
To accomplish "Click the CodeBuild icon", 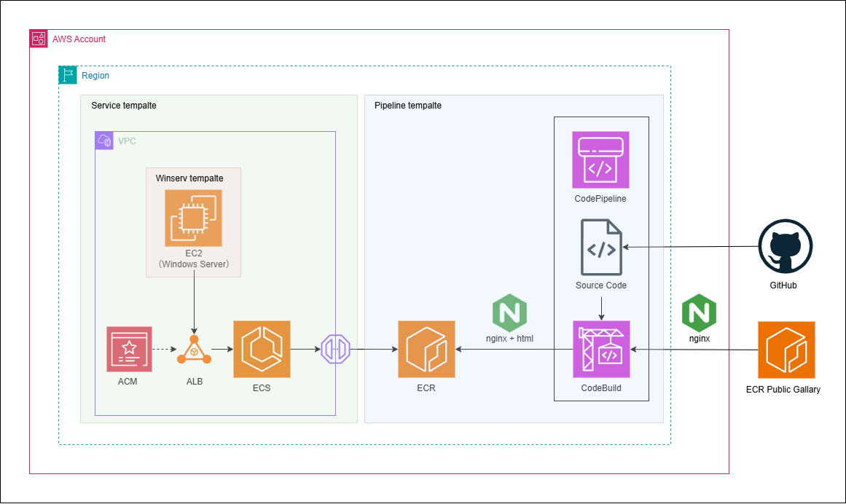I will 600,350.
